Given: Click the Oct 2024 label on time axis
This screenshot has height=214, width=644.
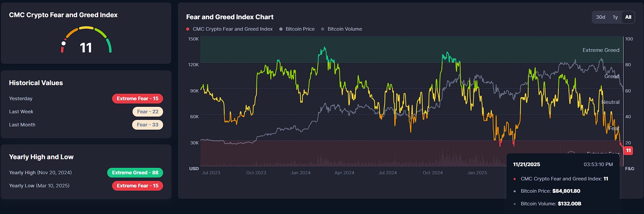Looking at the screenshot, I should 433,173.
